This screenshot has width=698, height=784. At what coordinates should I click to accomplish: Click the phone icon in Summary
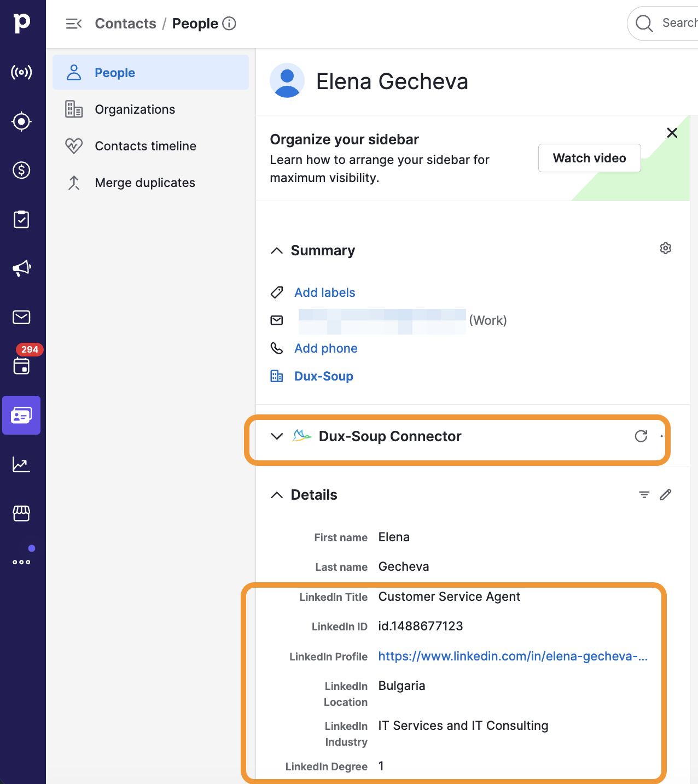click(277, 348)
